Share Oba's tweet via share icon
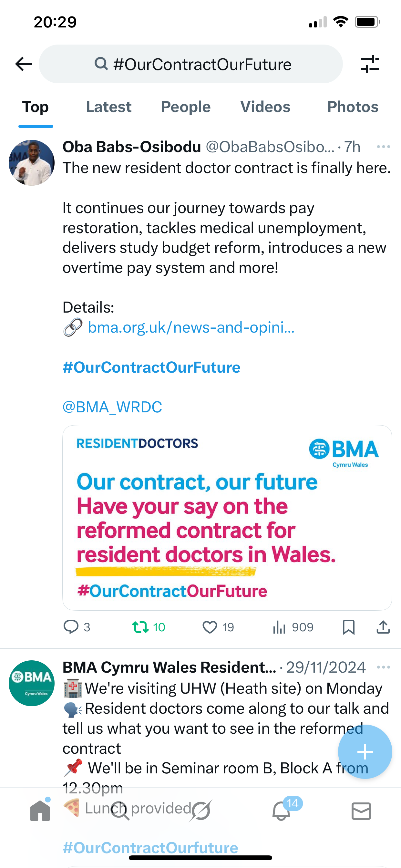 (x=383, y=627)
